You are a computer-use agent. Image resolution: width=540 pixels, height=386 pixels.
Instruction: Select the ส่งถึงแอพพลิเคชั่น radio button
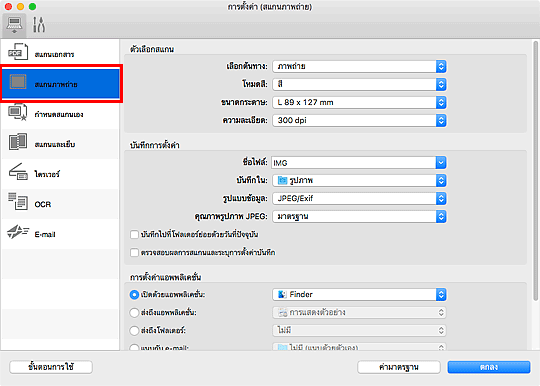[134, 313]
